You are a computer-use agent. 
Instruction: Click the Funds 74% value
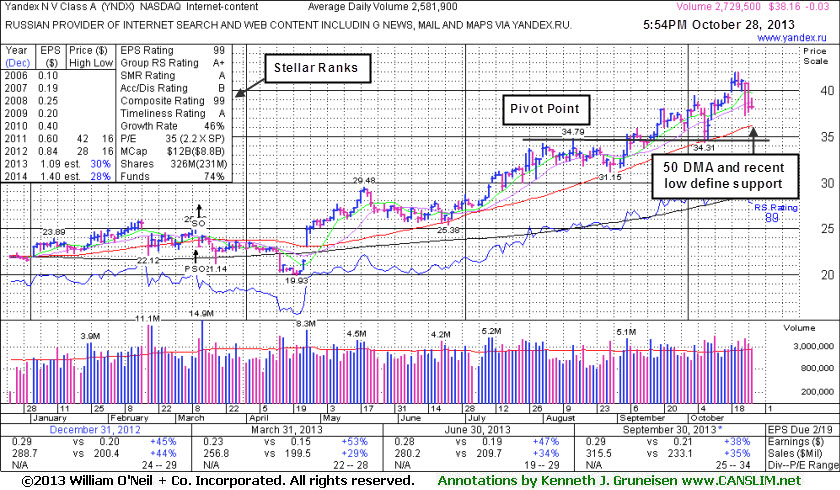click(214, 177)
